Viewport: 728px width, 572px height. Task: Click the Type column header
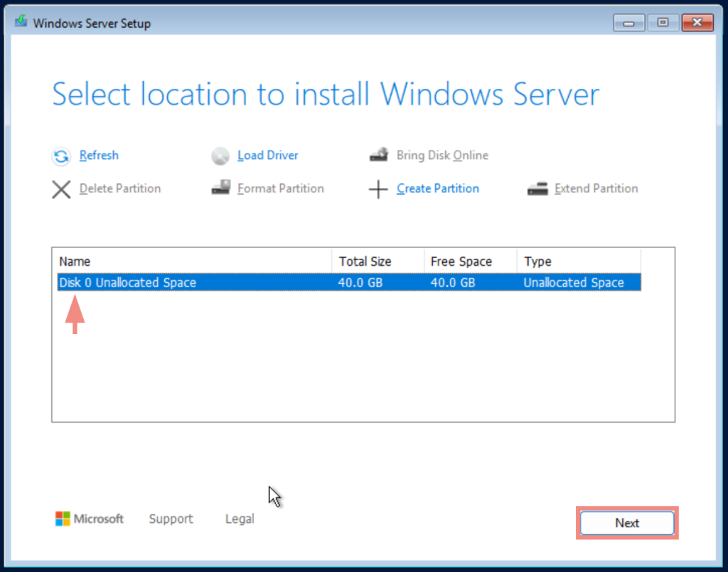(537, 261)
